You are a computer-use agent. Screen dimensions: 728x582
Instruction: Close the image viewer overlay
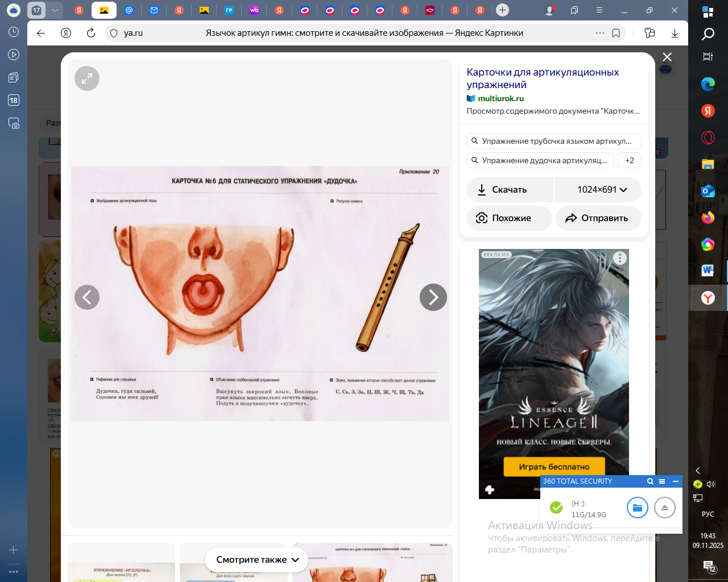pos(667,57)
